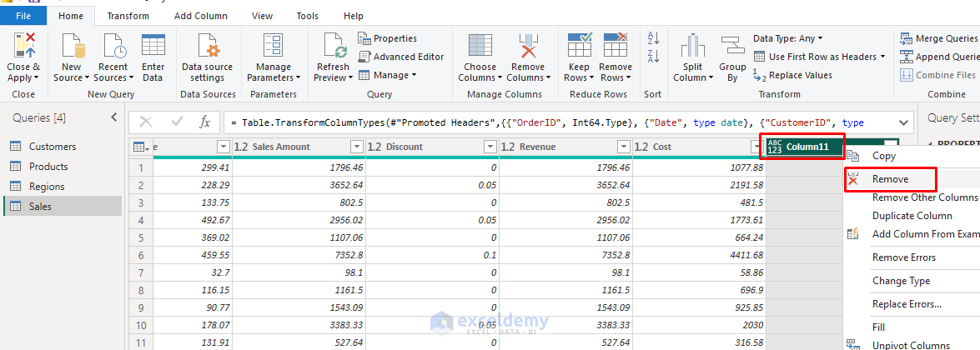Click the Revenue cell 3383.33

[x=565, y=325]
